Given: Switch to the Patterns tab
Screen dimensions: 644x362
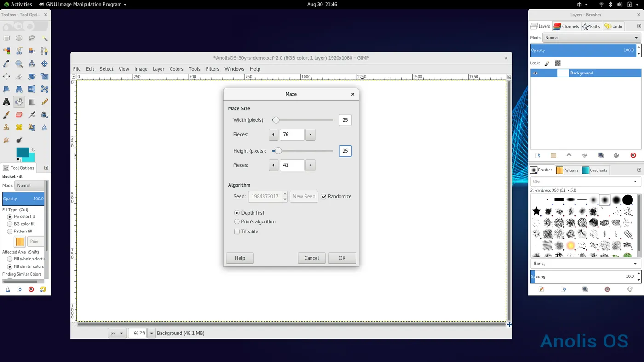Looking at the screenshot, I should pos(567,170).
